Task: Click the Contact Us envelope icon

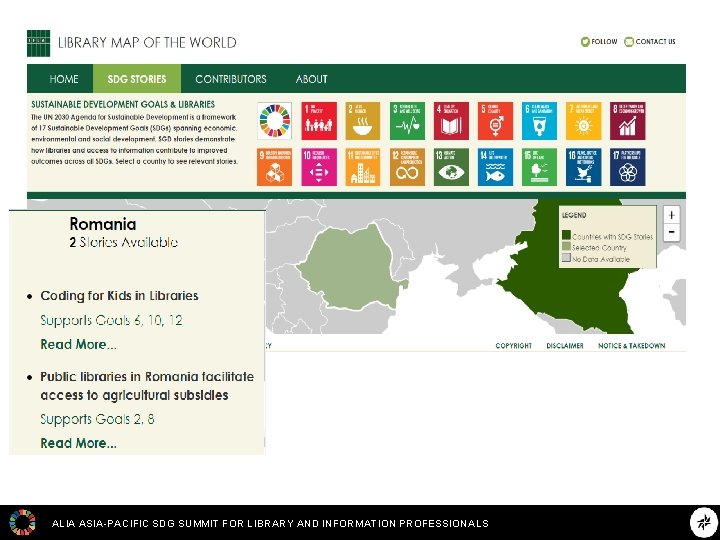Action: (x=629, y=42)
